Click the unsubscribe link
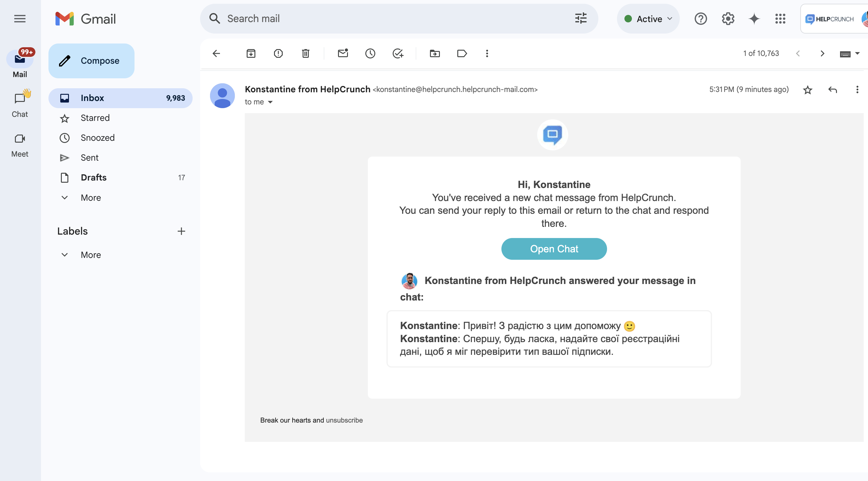The height and width of the screenshot is (481, 868). 344,420
